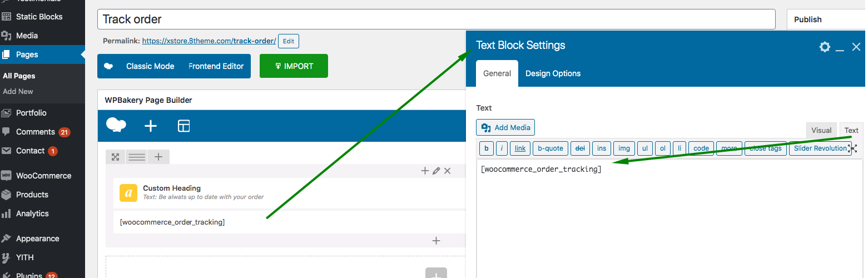
Task: Click Edit next to the permalink
Action: tap(288, 41)
